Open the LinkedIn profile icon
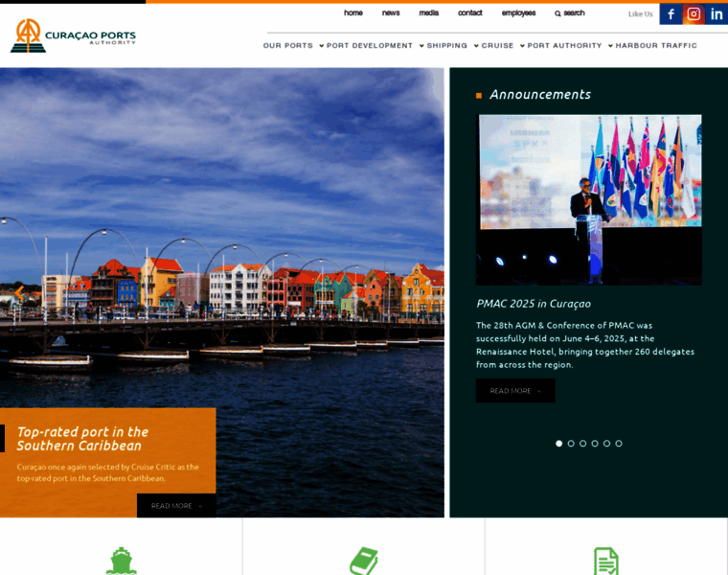The image size is (728, 575). pyautogui.click(x=717, y=14)
